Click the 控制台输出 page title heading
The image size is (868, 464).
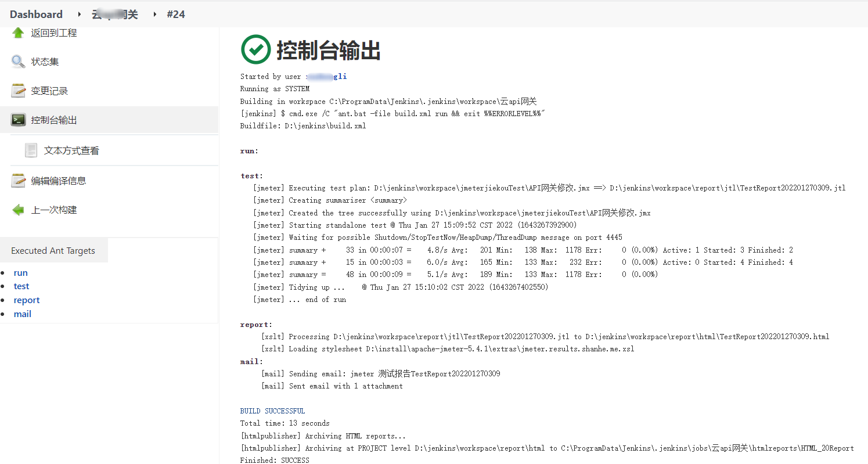point(328,50)
